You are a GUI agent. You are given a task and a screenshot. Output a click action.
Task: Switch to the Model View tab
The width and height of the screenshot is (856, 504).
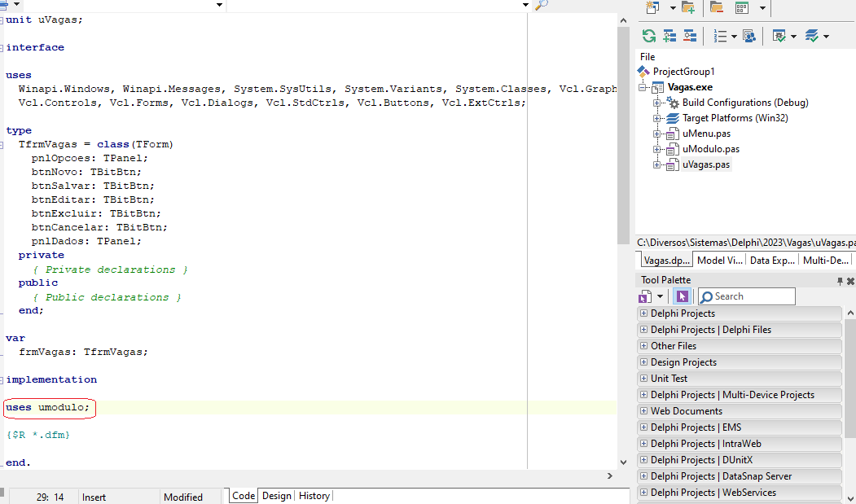coord(720,261)
